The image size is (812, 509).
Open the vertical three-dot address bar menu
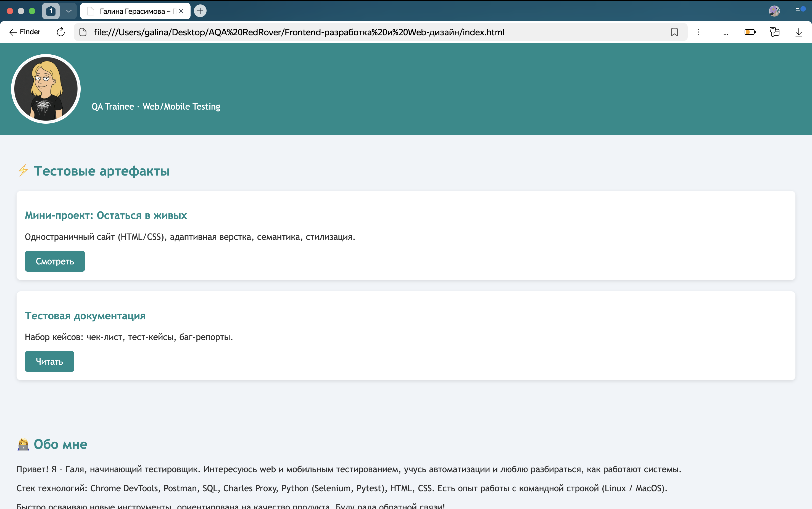(699, 32)
